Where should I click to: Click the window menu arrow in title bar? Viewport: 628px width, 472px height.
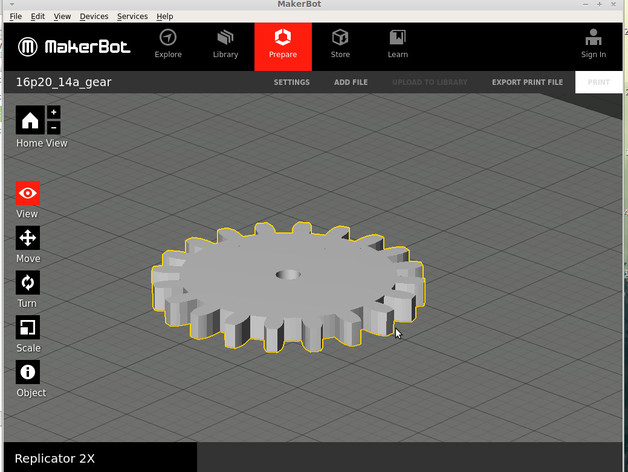[12, 4]
